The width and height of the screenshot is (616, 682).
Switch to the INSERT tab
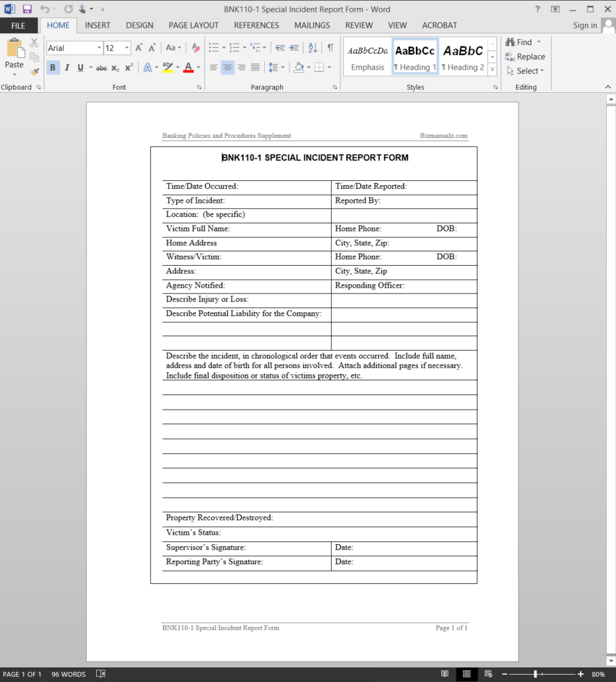pos(97,26)
